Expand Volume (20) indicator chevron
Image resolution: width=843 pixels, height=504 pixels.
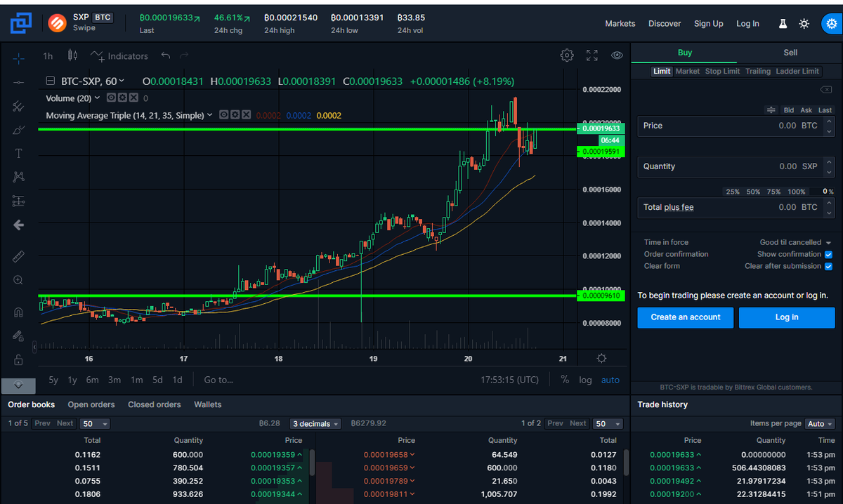(x=97, y=98)
